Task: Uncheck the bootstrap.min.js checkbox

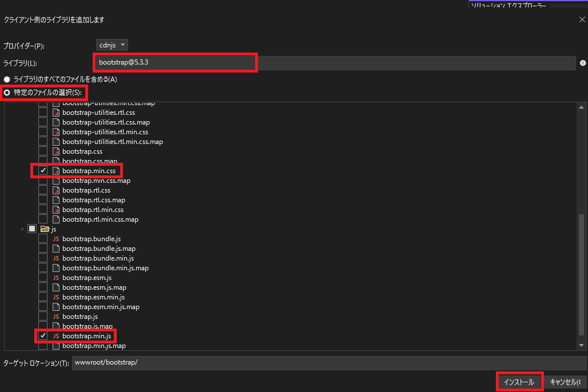Action: click(43, 336)
